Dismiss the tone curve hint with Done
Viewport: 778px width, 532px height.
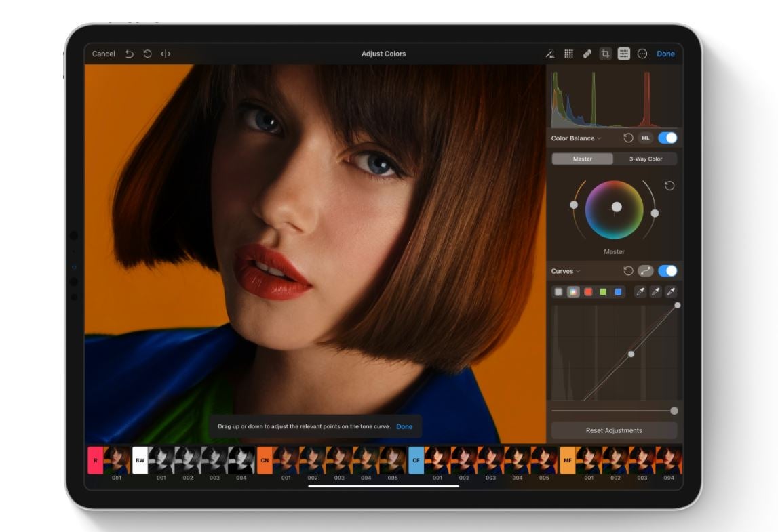pos(404,426)
